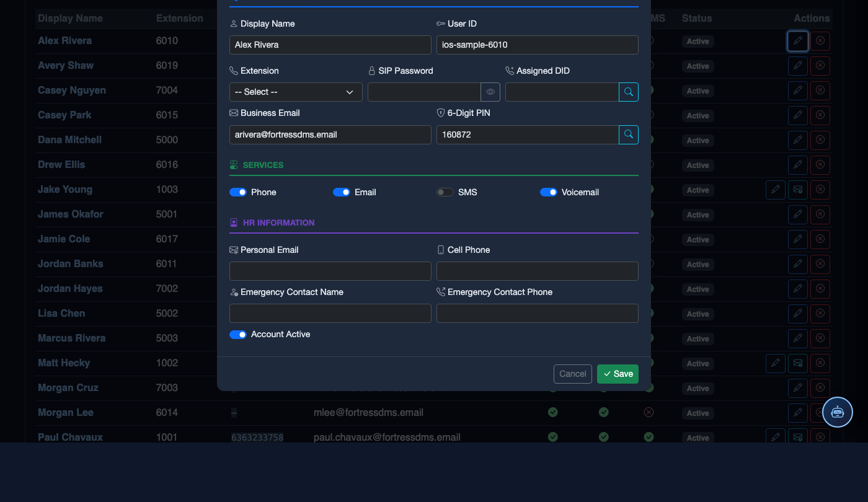Toggle the Account Active switch

pyautogui.click(x=238, y=335)
